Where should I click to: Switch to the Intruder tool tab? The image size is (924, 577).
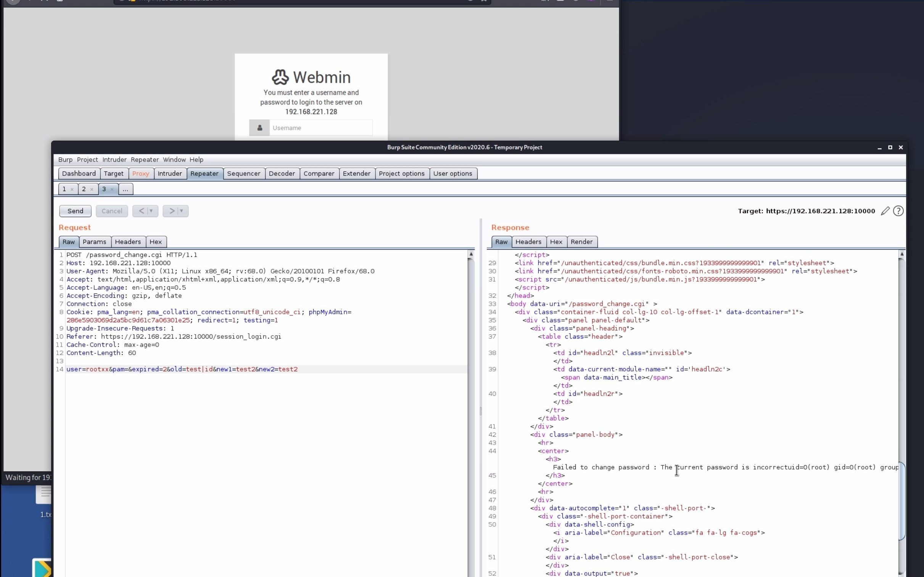[x=170, y=174]
